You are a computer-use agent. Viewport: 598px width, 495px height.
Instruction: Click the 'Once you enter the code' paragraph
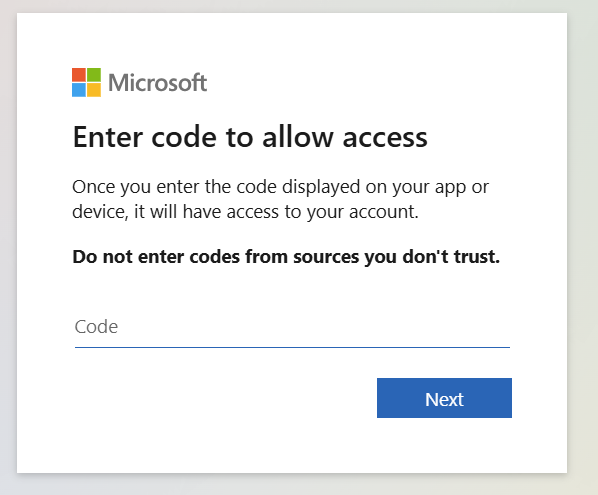click(280, 199)
